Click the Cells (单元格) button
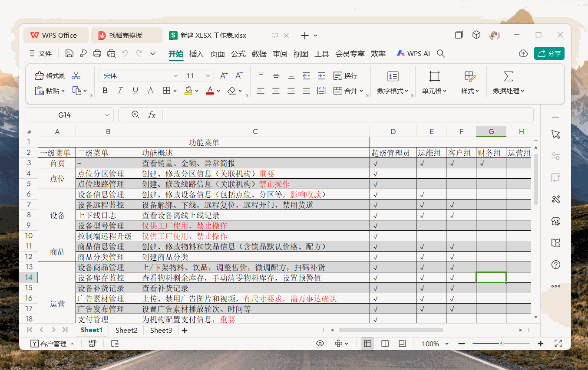 (x=434, y=82)
